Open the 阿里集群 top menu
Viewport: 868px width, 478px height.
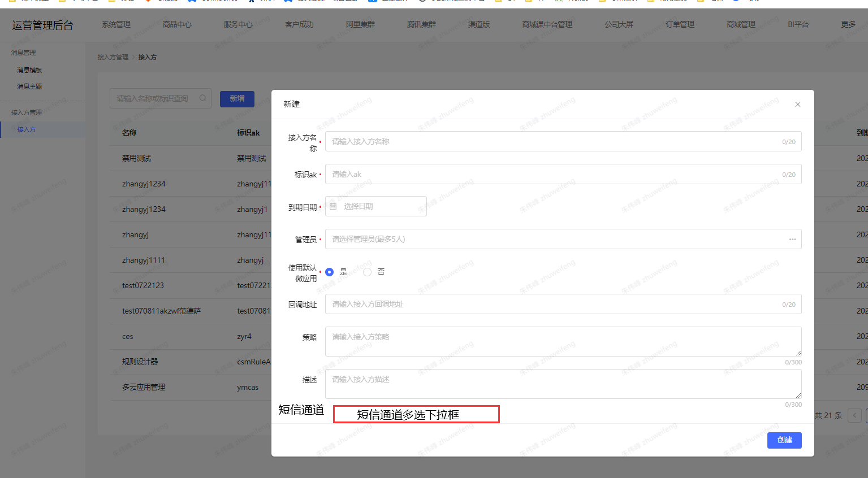[360, 24]
